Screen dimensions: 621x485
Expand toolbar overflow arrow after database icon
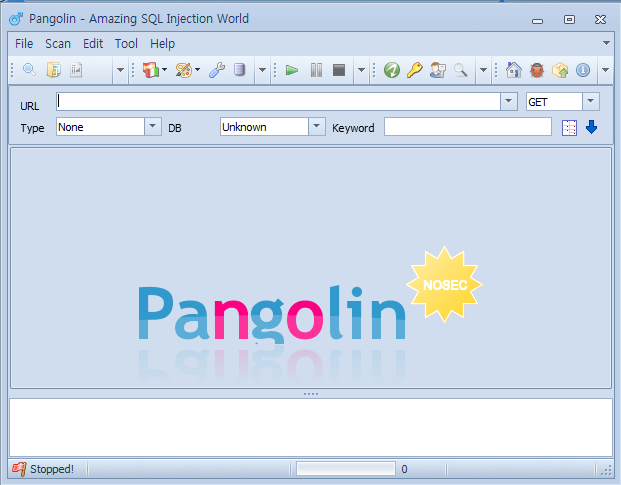click(262, 70)
